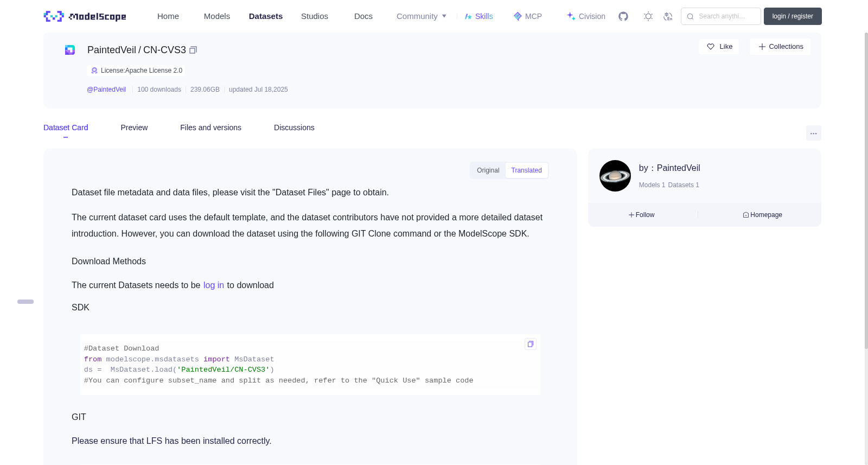Click the MsDataset.load code line

click(x=179, y=370)
